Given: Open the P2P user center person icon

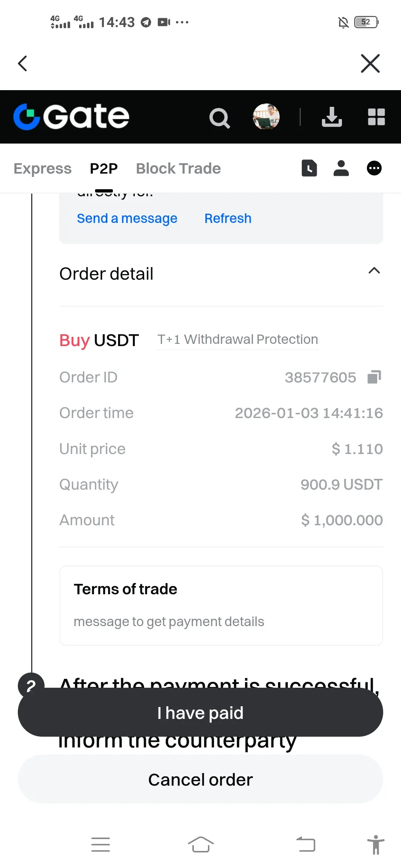Looking at the screenshot, I should 341,168.
